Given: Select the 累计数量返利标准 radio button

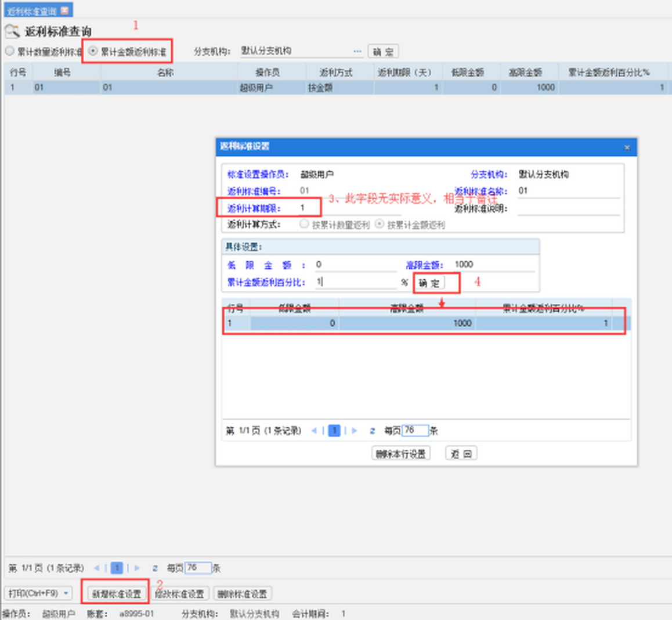Looking at the screenshot, I should click(10, 51).
